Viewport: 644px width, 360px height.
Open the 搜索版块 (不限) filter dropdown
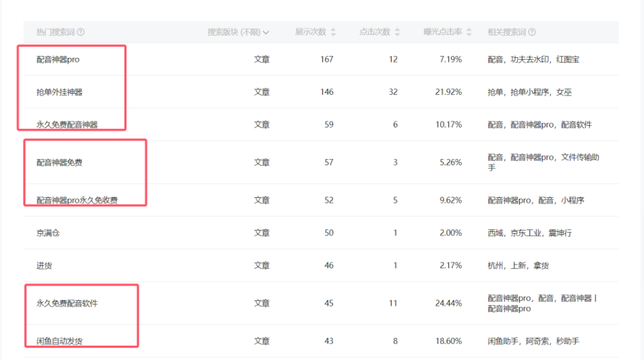pyautogui.click(x=238, y=32)
